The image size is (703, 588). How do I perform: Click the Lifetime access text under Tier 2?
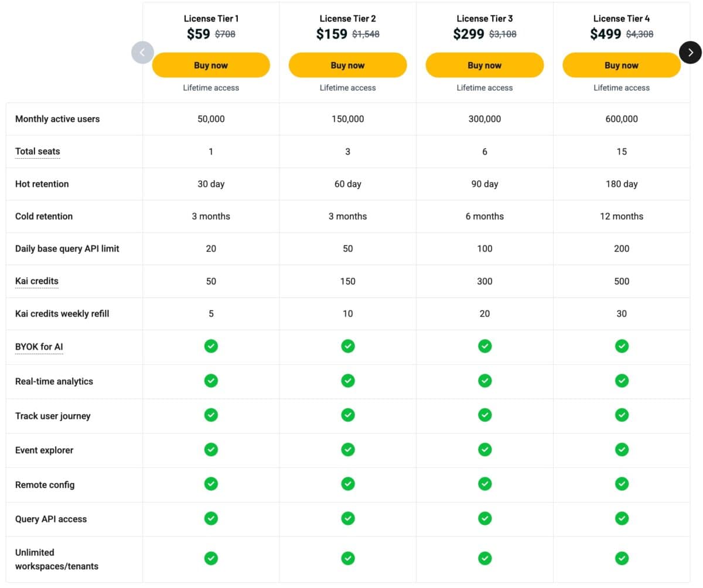coord(347,88)
